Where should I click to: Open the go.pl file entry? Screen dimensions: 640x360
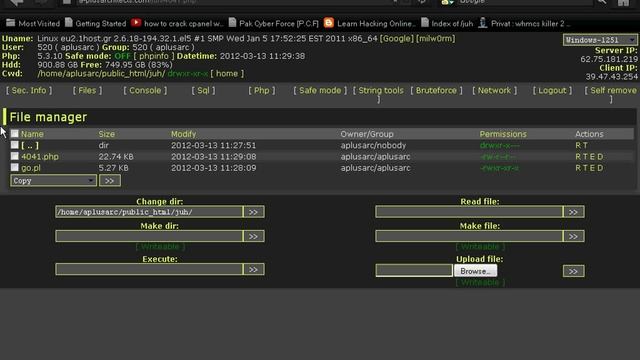click(x=31, y=168)
